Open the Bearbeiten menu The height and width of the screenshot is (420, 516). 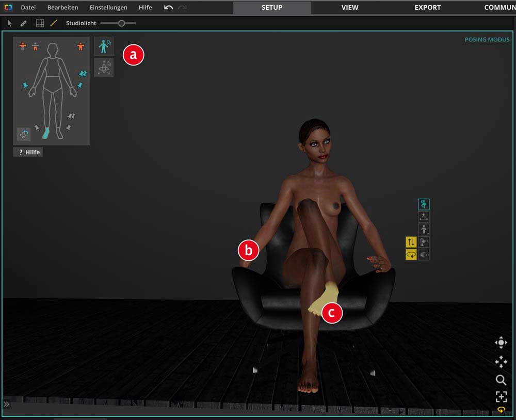62,7
